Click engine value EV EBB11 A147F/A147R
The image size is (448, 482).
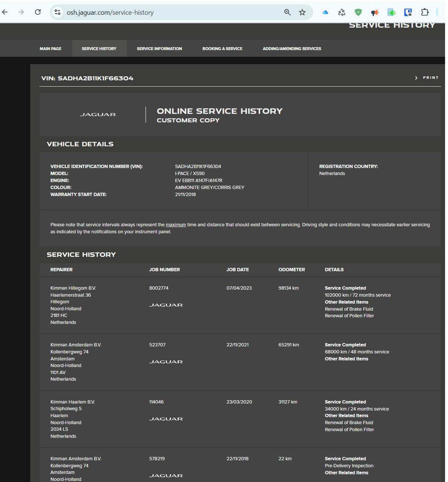[199, 180]
